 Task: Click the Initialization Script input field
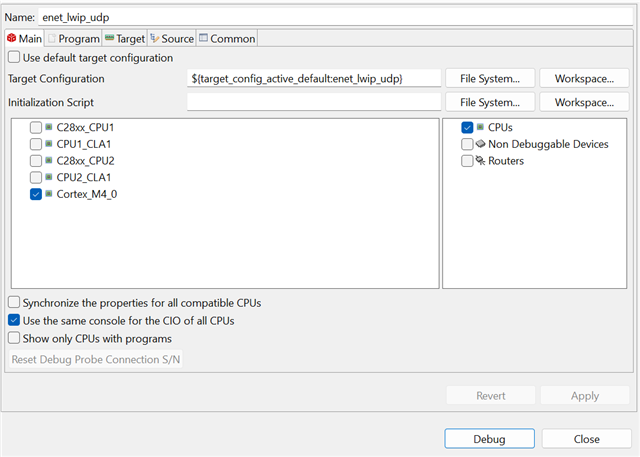(314, 102)
